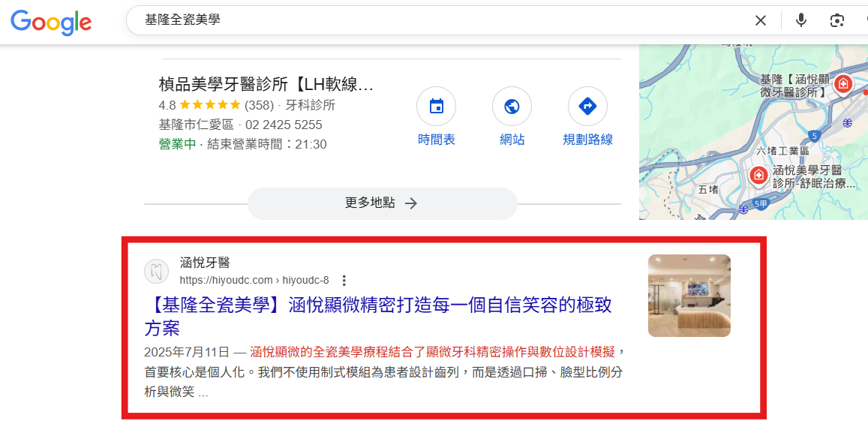Open search by image camera icon
The image size is (868, 424).
[837, 21]
